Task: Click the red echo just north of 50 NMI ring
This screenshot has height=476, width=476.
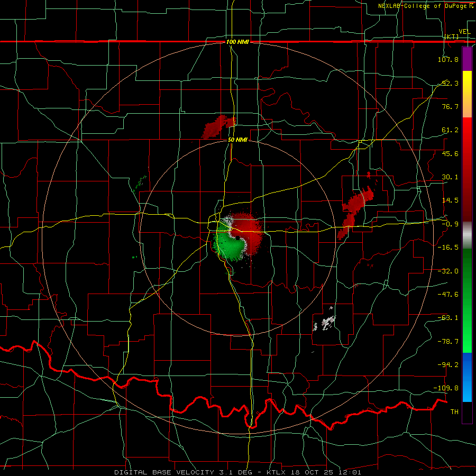Action: coord(219,126)
